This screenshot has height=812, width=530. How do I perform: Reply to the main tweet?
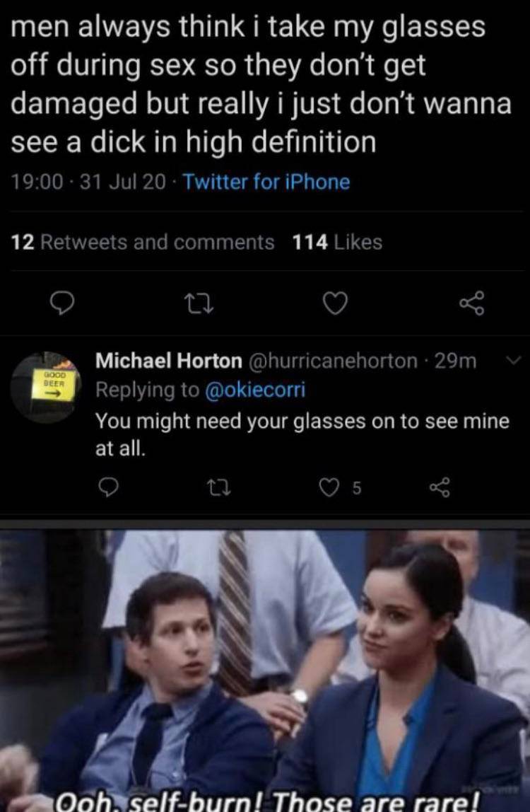click(x=65, y=304)
